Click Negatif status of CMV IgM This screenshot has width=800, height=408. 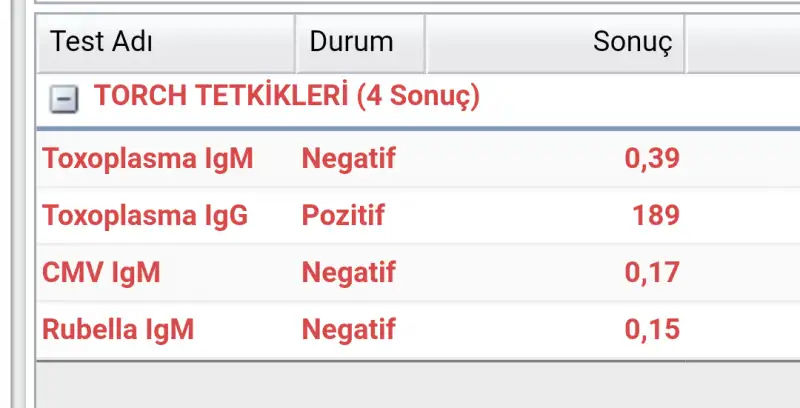[x=349, y=272]
